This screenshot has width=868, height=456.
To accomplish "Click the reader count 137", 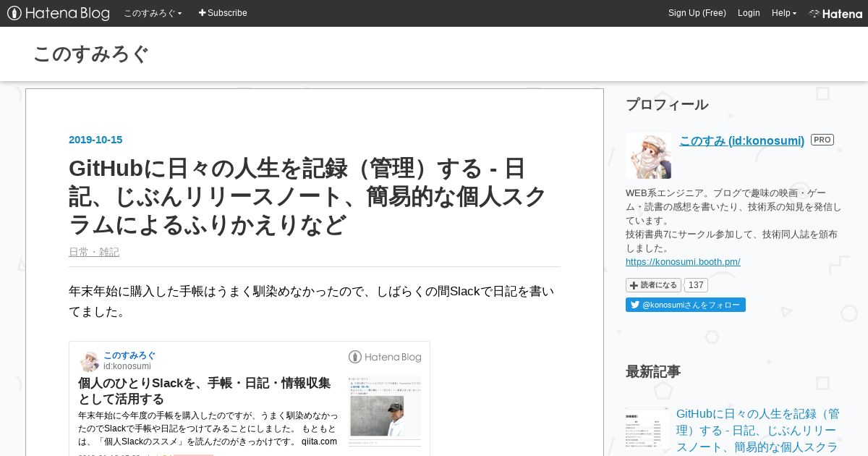I will 695,285.
